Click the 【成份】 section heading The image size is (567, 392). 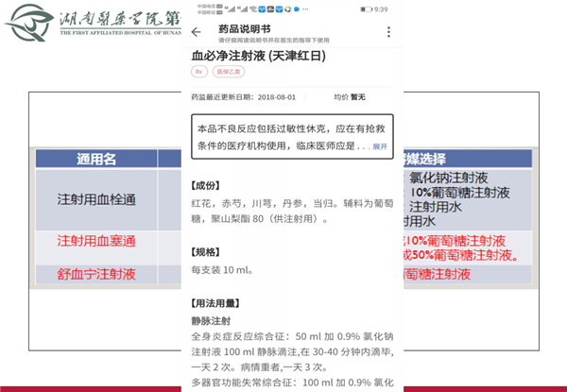[205, 186]
